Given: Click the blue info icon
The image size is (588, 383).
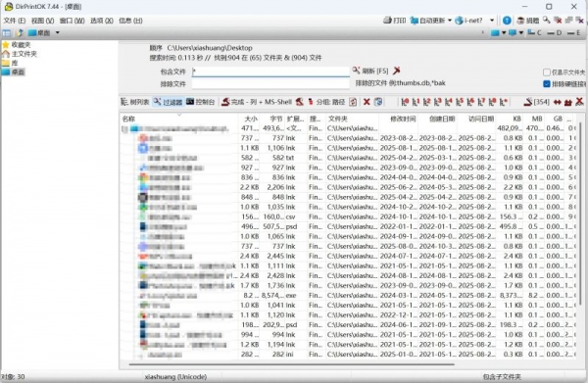Looking at the screenshot, I should click(507, 21).
